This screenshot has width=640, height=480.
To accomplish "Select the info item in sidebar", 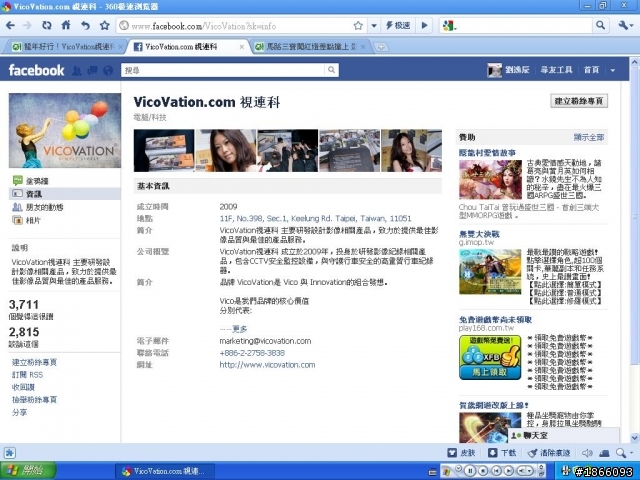I will click(x=65, y=194).
